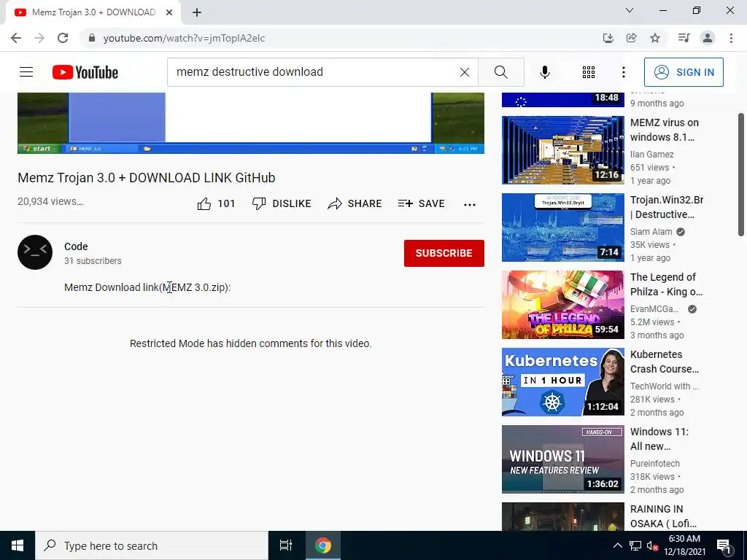Open the Code channel name link
Screen dimensions: 747x560
76,246
